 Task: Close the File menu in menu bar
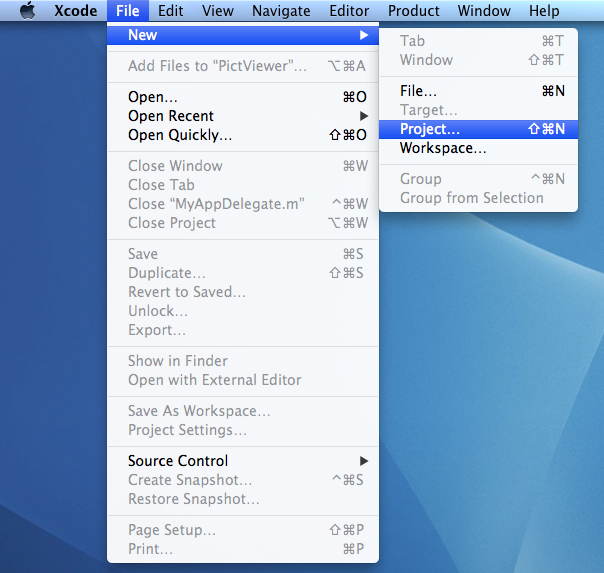128,11
